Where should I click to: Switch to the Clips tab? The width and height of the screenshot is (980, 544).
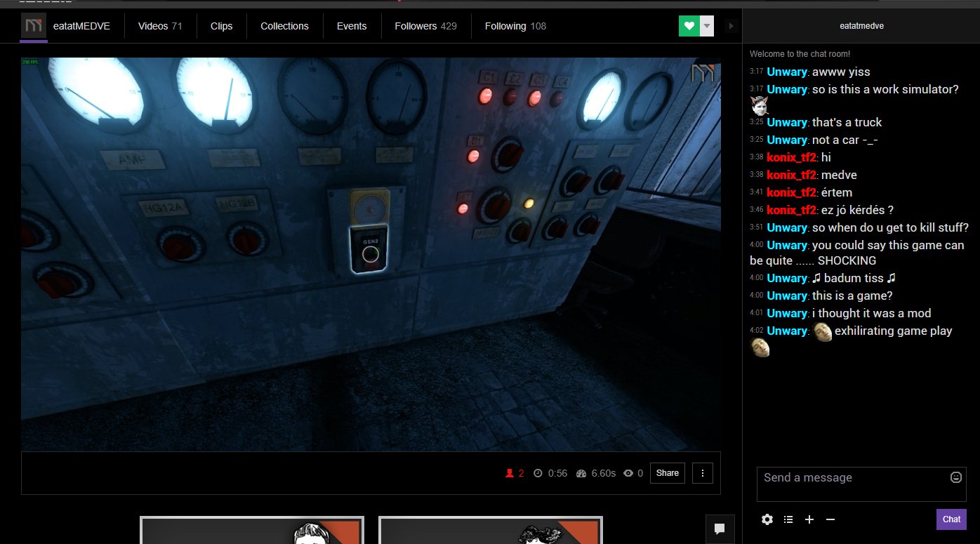(221, 26)
